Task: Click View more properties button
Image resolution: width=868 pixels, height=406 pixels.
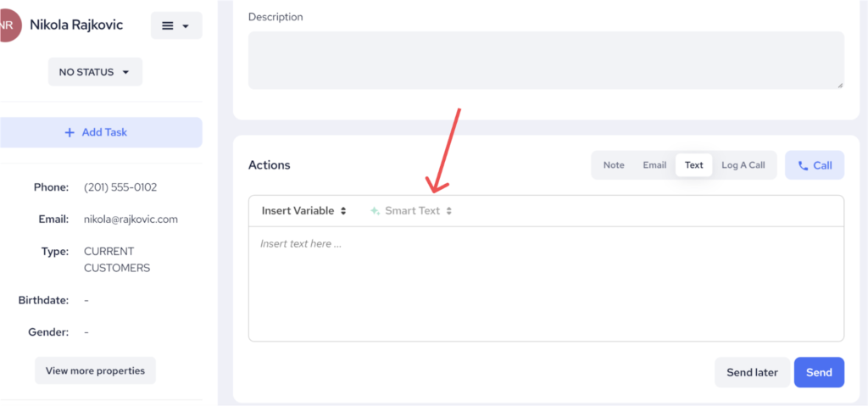Action: coord(95,370)
